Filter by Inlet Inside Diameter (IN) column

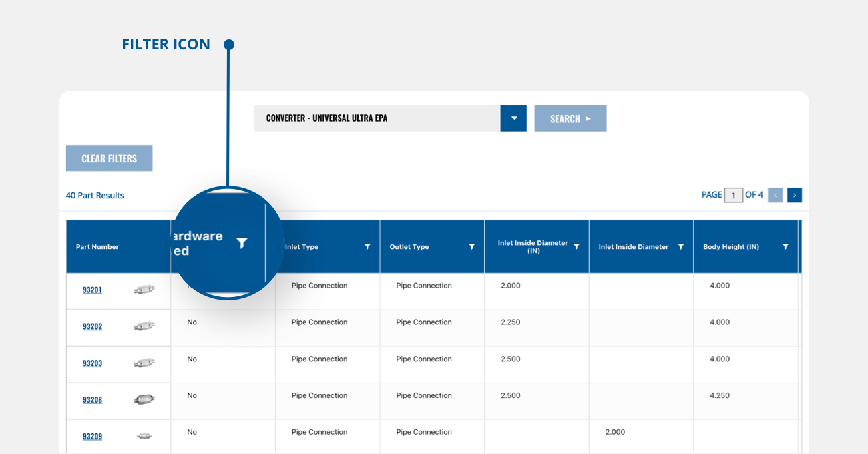pos(576,247)
